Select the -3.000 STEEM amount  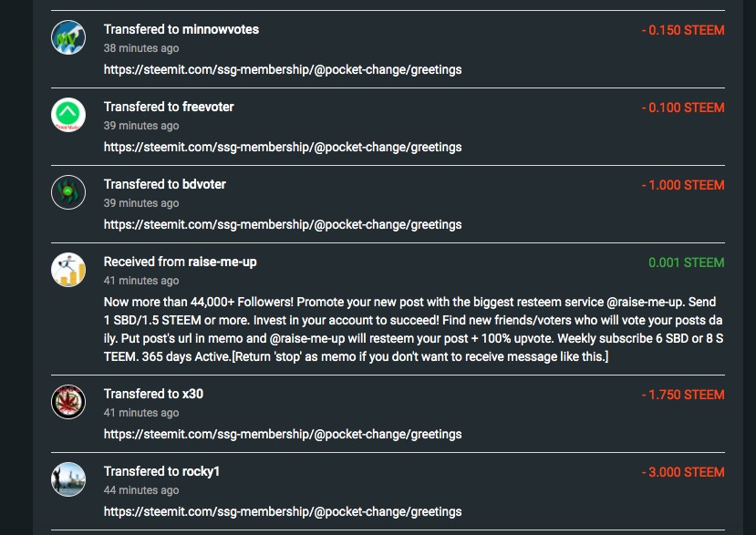(x=682, y=472)
